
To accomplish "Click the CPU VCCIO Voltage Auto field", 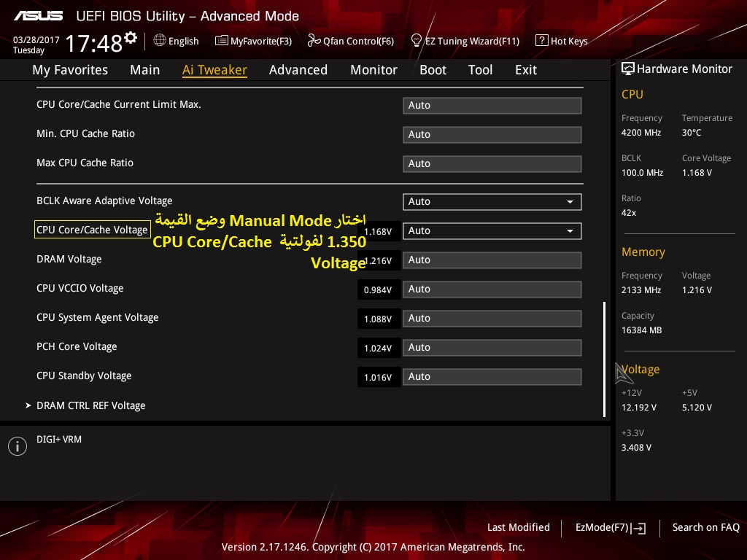I will [x=492, y=289].
